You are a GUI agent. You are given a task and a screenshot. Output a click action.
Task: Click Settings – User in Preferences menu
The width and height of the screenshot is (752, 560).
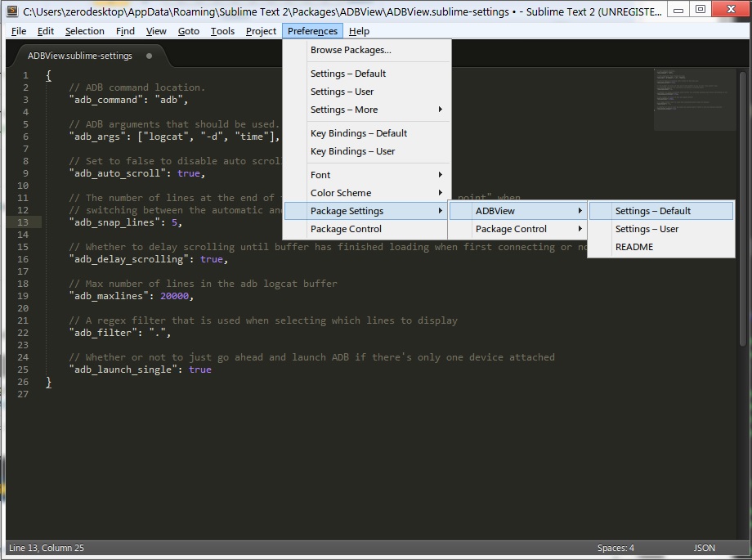367,92
